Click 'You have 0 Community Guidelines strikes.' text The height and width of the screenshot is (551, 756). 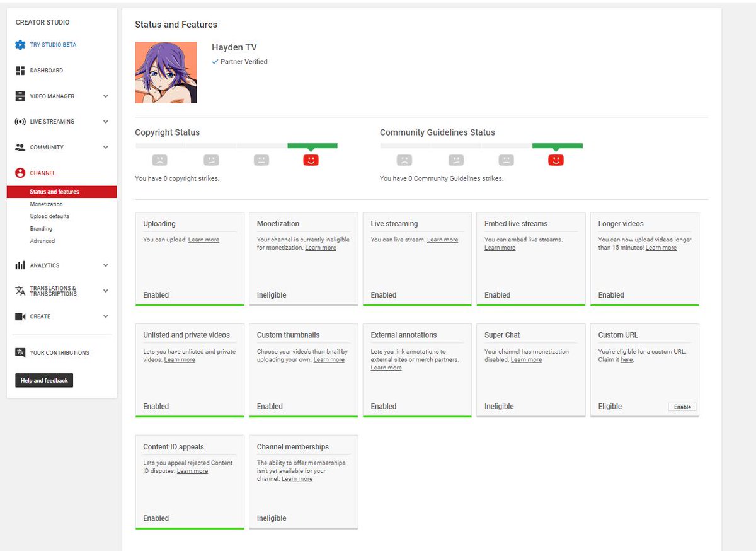(442, 178)
